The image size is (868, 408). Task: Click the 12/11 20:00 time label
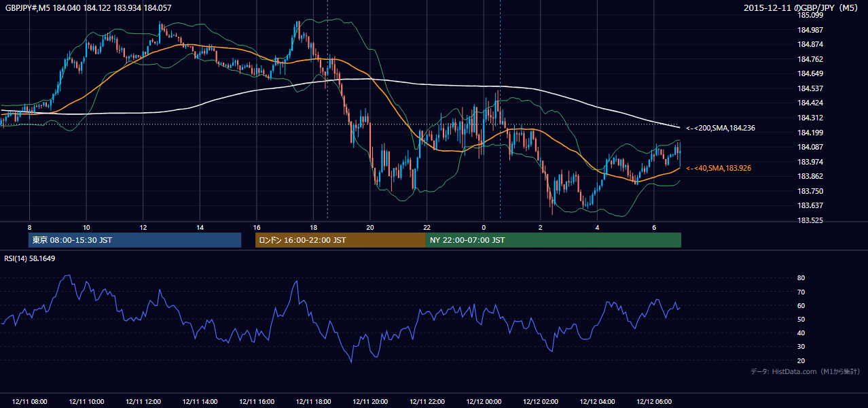click(370, 402)
